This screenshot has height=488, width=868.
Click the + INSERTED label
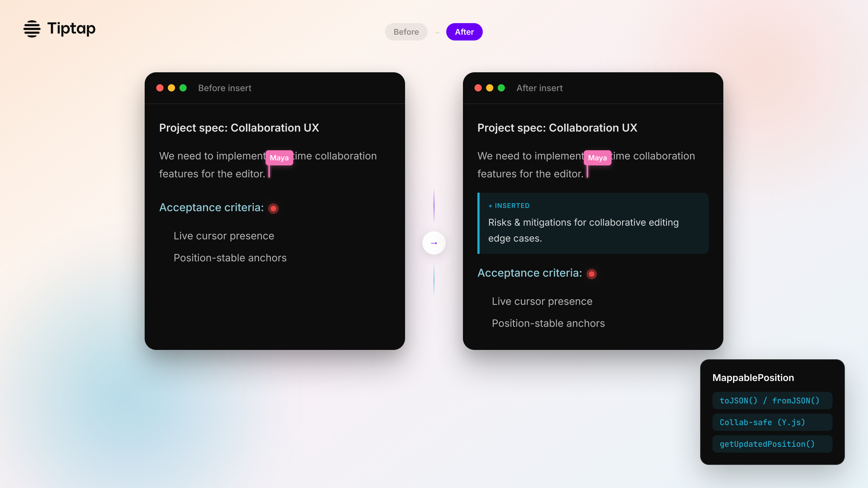click(x=509, y=206)
